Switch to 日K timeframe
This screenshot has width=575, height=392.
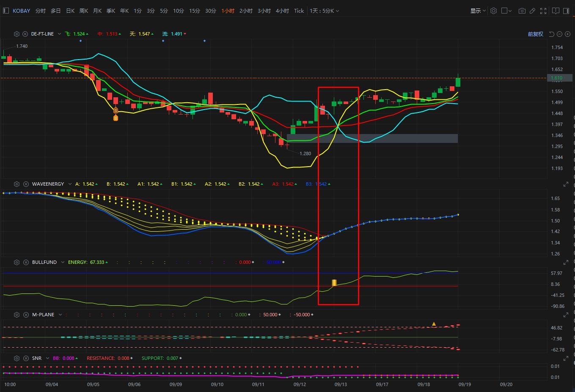coord(70,11)
